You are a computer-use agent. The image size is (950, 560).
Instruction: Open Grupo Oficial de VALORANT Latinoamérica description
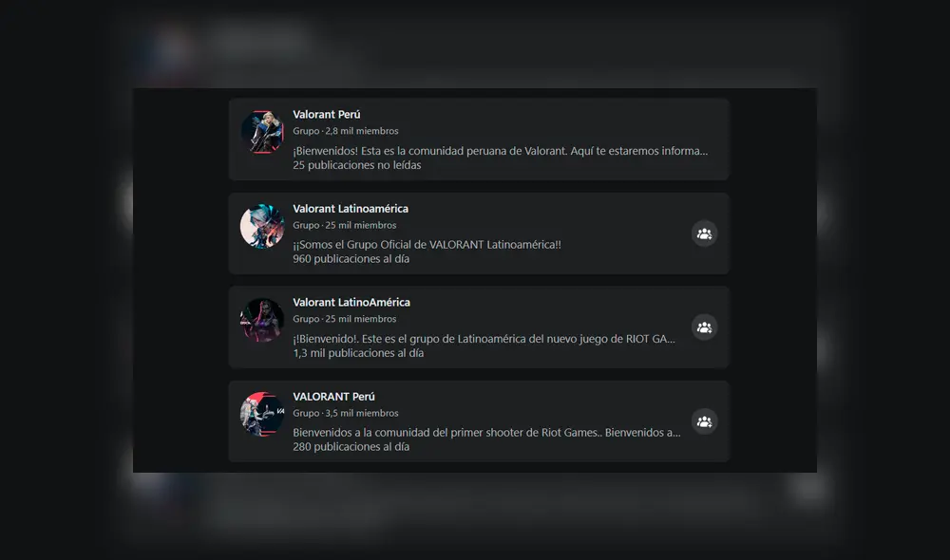427,245
